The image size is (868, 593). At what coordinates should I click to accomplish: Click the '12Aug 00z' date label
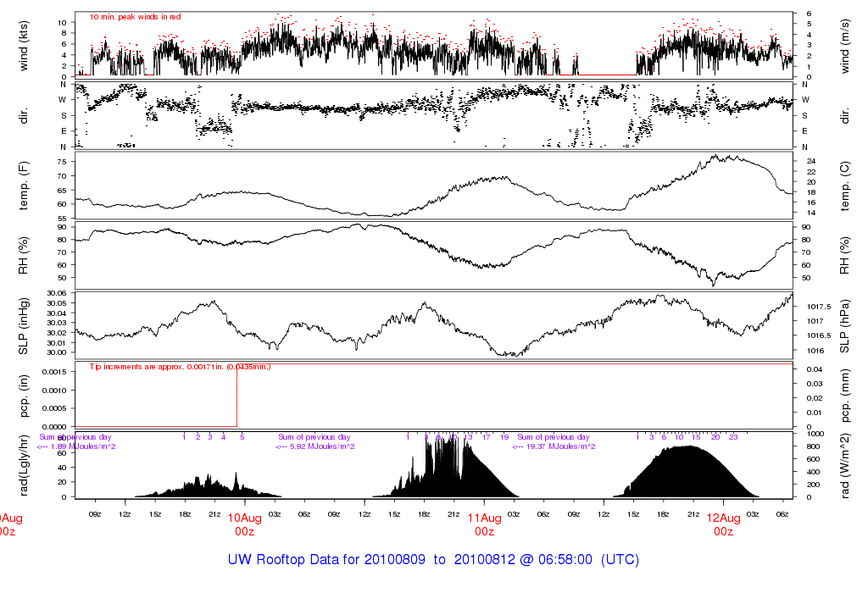click(724, 525)
